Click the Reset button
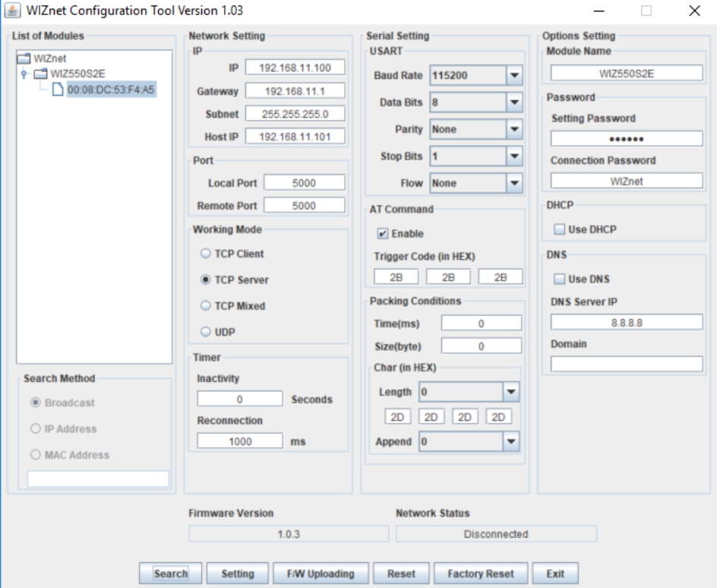This screenshot has height=588, width=717. point(401,574)
